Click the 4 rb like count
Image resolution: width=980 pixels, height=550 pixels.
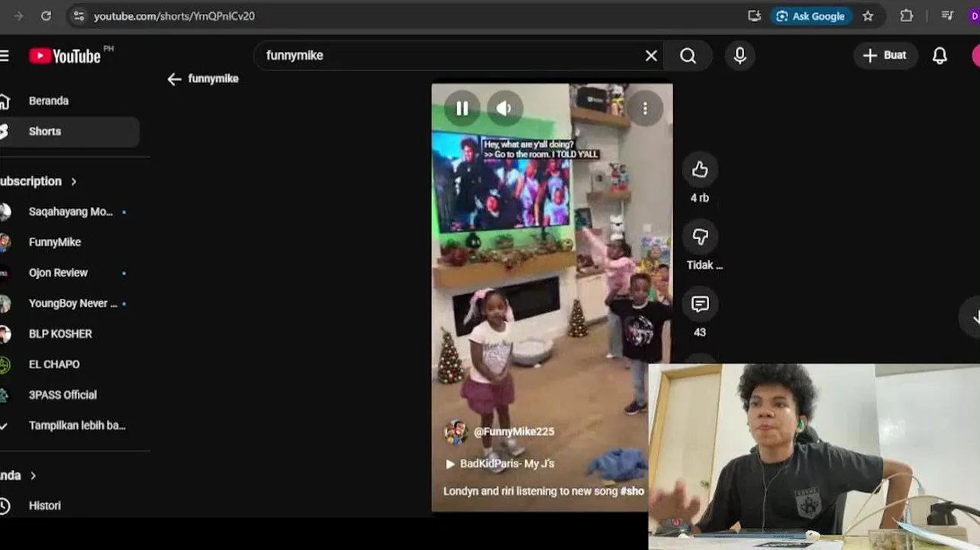[700, 198]
